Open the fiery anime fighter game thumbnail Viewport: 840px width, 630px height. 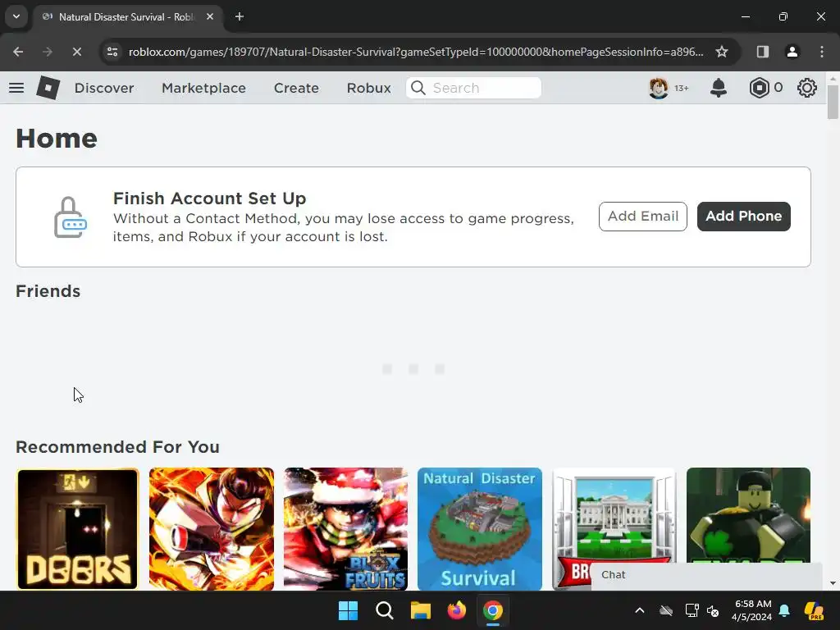[x=212, y=529]
